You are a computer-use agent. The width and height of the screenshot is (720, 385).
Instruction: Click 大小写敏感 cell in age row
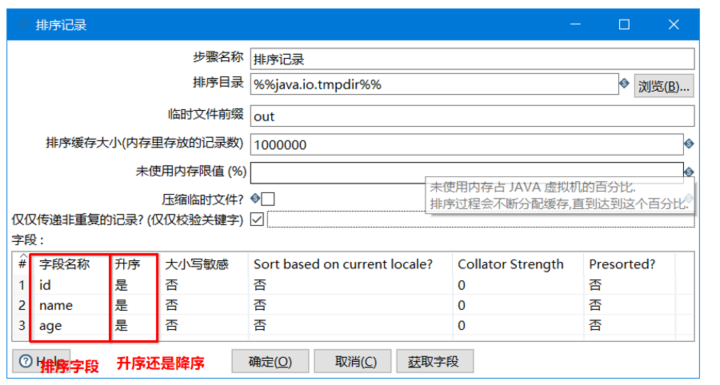[204, 325]
